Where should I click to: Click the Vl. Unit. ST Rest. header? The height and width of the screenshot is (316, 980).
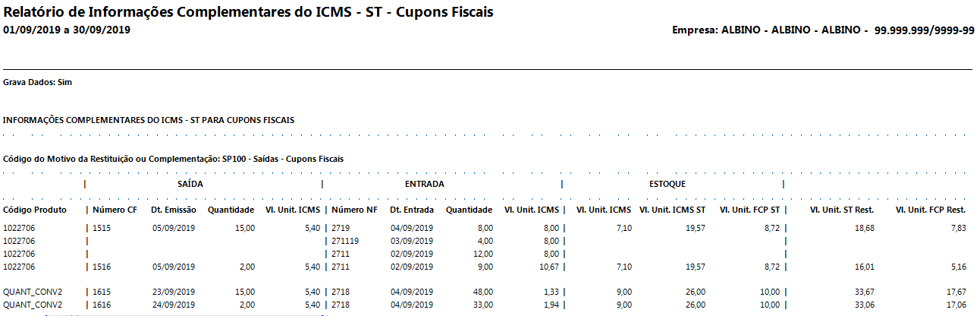(842, 210)
